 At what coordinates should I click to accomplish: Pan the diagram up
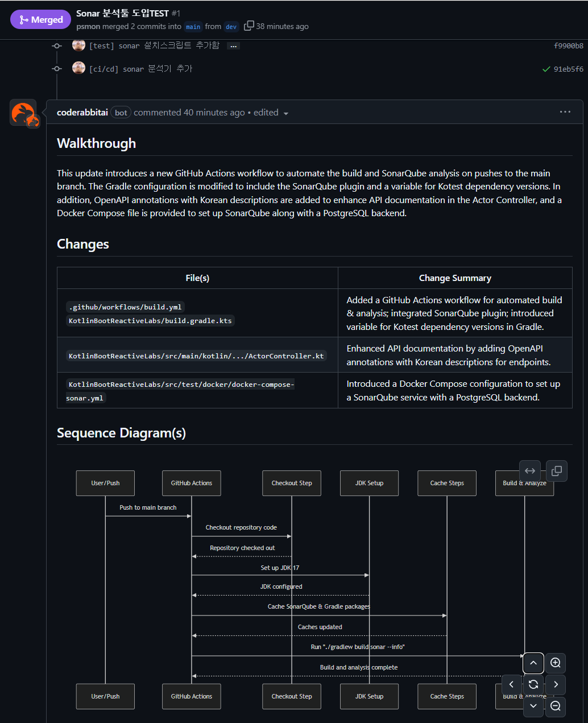[533, 663]
